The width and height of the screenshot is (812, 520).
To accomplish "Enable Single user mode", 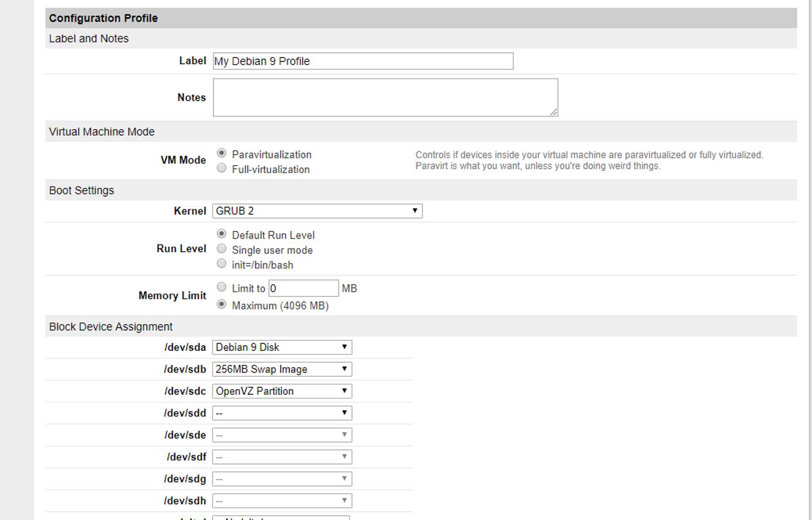I will pos(221,249).
